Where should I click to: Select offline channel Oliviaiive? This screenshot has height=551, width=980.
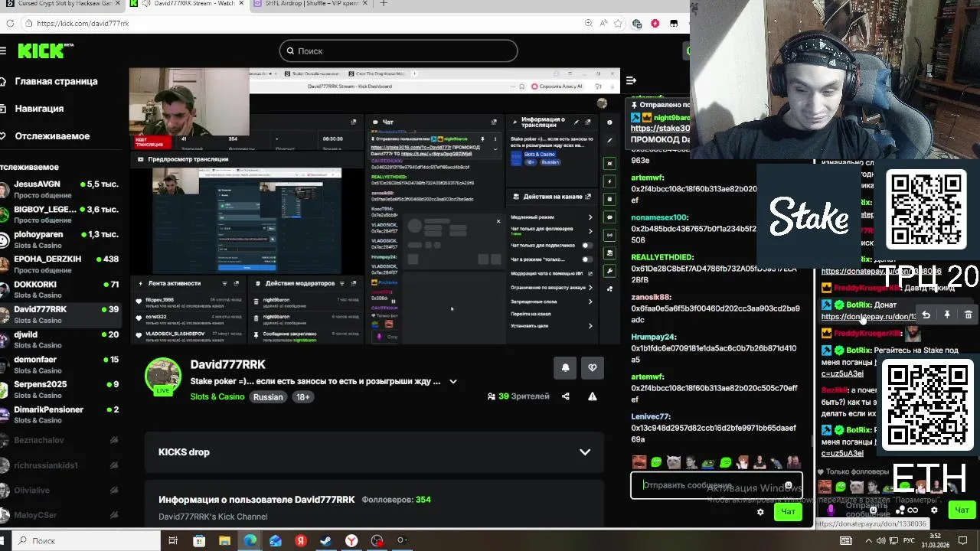(61, 490)
